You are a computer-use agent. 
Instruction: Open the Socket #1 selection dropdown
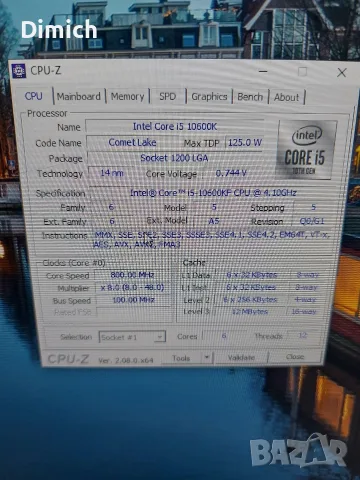[132, 337]
